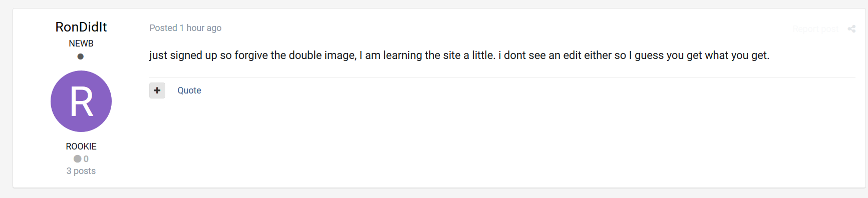Image resolution: width=868 pixels, height=198 pixels.
Task: Open the 'Posted 1 hour ago' permalink
Action: (x=185, y=28)
